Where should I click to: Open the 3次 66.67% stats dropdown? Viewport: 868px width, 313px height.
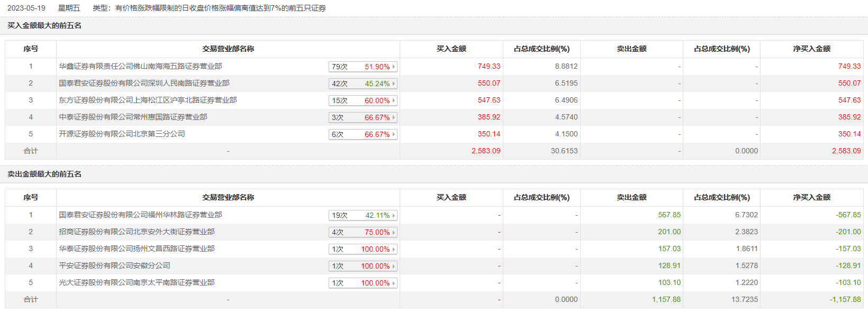(x=363, y=117)
